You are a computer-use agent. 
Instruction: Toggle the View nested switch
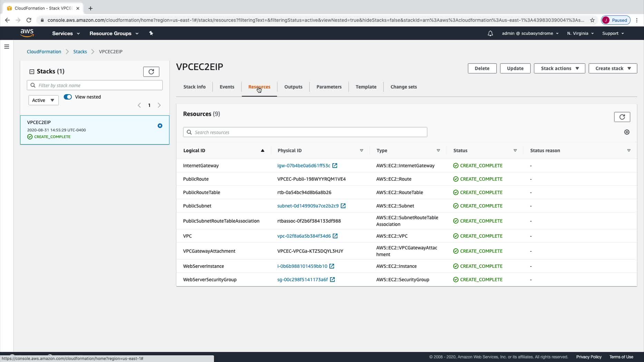click(x=68, y=97)
